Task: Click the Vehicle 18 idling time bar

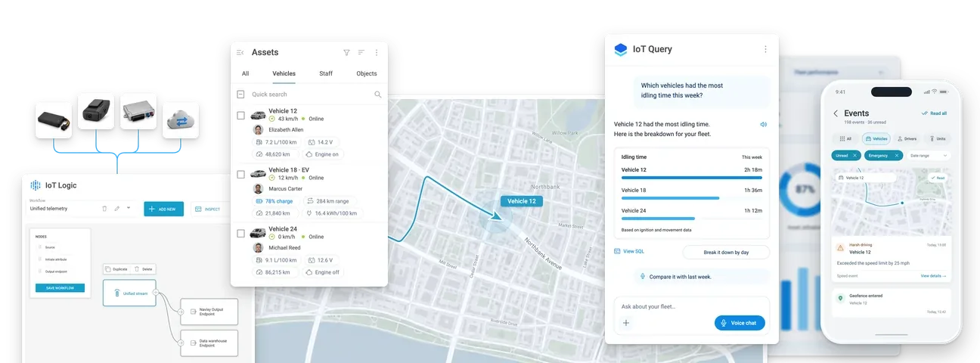Action: [x=670, y=198]
